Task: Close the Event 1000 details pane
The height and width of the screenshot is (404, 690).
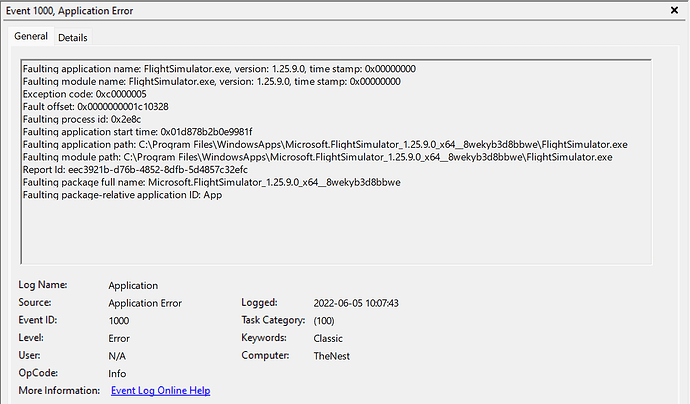Action: pyautogui.click(x=674, y=10)
